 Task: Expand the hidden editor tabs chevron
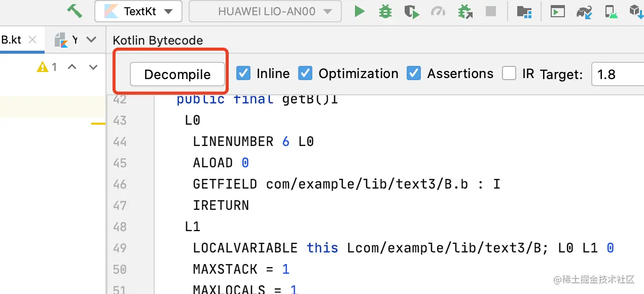pyautogui.click(x=91, y=39)
